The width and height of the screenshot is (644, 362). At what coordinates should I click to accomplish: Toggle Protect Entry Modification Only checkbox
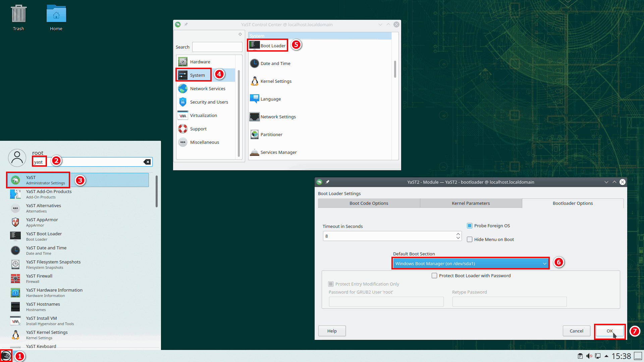tap(331, 284)
